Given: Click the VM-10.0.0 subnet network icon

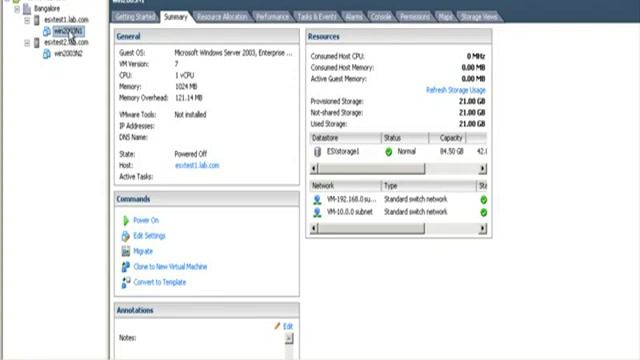Looking at the screenshot, I should tap(317, 212).
